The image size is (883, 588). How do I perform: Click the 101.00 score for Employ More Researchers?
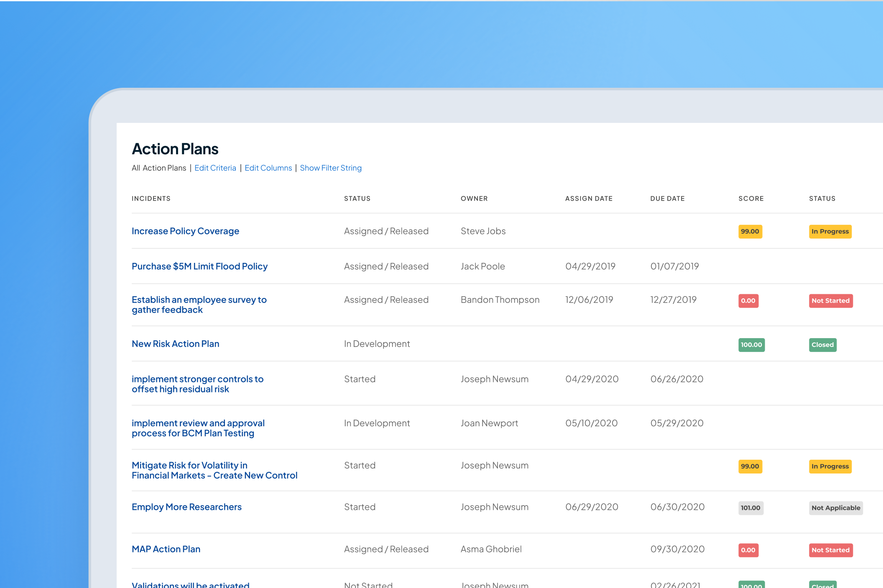pyautogui.click(x=750, y=508)
